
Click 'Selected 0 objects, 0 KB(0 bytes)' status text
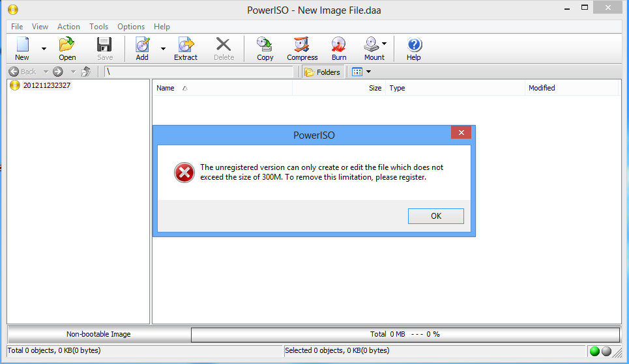[337, 350]
